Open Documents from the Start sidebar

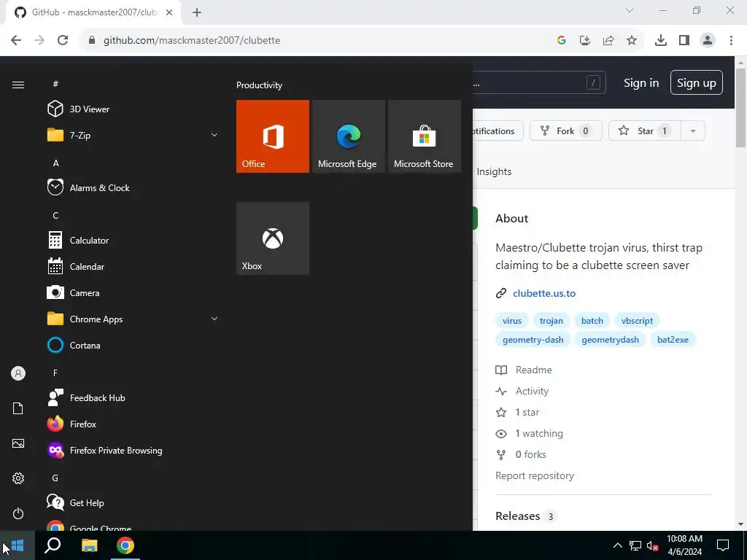(x=18, y=408)
